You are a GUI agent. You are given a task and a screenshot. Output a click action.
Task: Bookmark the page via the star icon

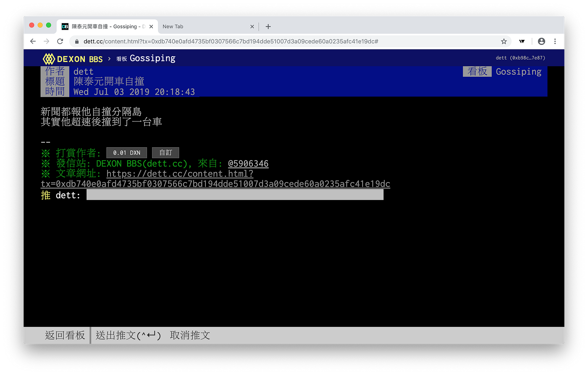504,41
